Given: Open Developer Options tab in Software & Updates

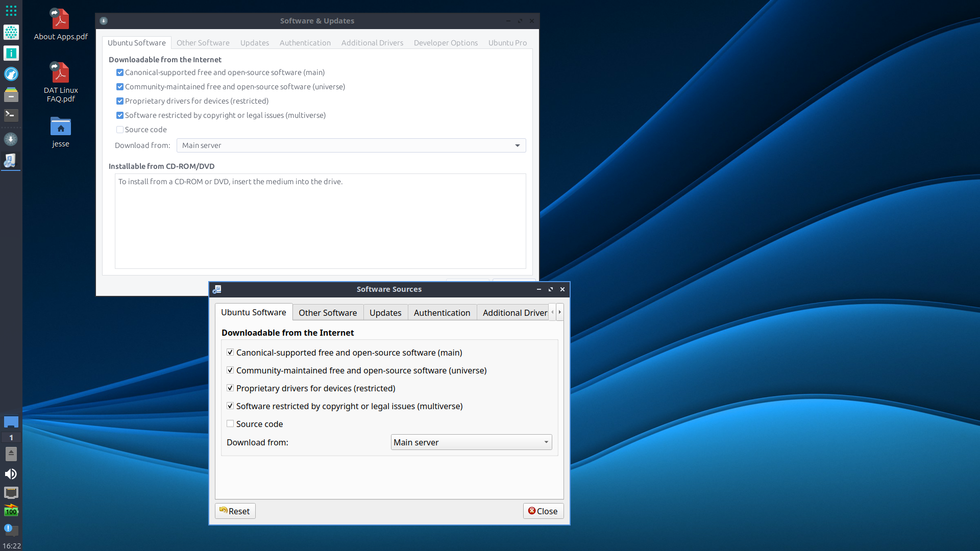Looking at the screenshot, I should 446,43.
